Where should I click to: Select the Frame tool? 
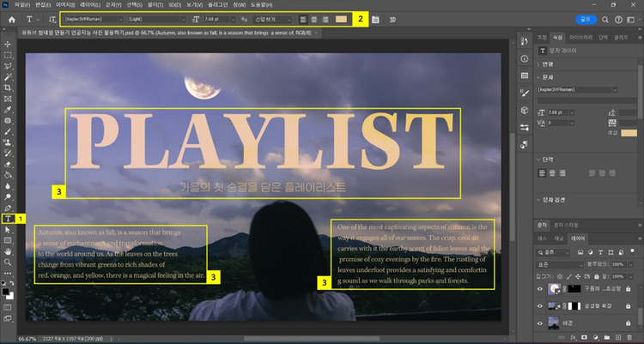click(x=8, y=99)
